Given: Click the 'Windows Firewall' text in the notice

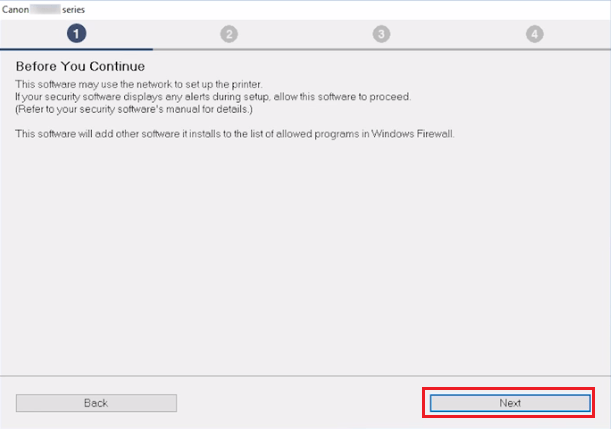Looking at the screenshot, I should [x=413, y=134].
